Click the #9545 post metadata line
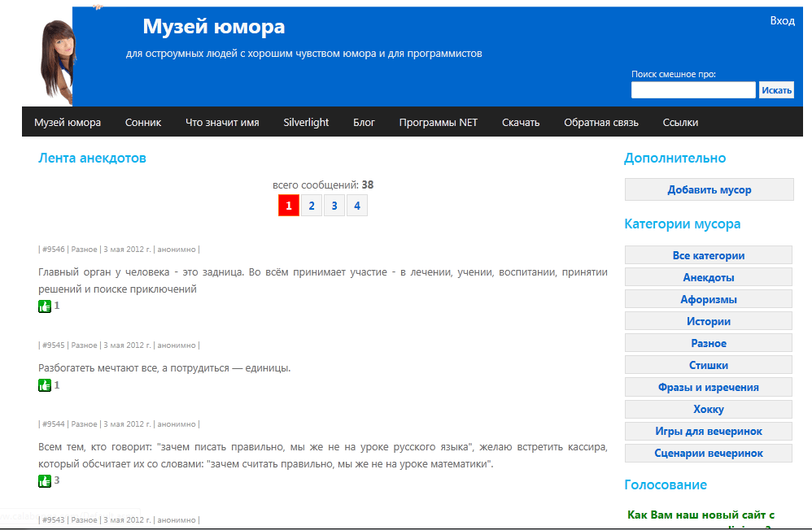Image resolution: width=812 pixels, height=530 pixels. 119,345
